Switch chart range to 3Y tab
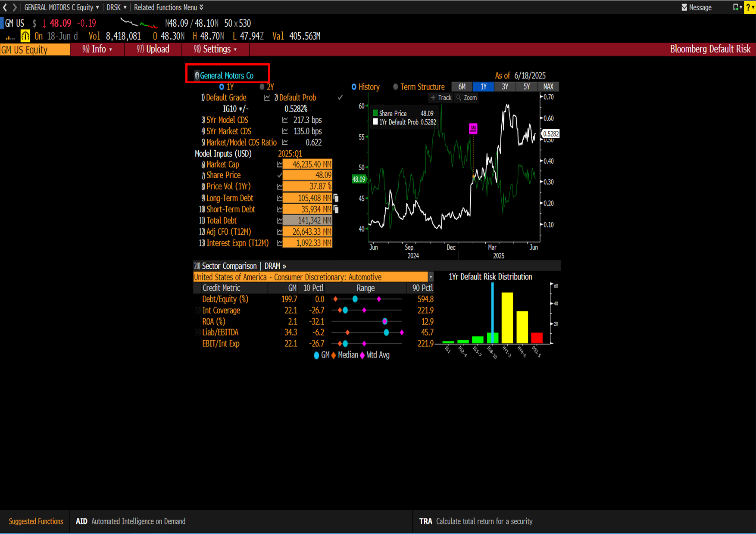This screenshot has width=756, height=534. [x=505, y=87]
